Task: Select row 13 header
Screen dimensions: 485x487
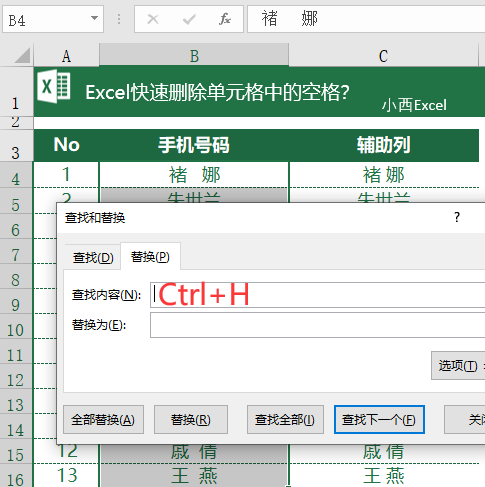Action: click(16, 401)
